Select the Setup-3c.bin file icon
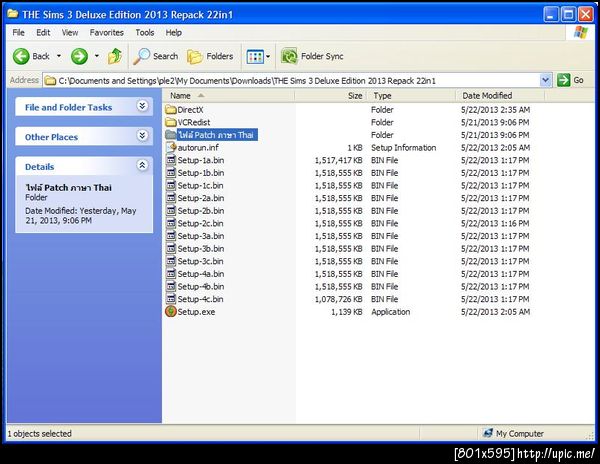Viewport: 600px width, 464px height. tap(171, 261)
